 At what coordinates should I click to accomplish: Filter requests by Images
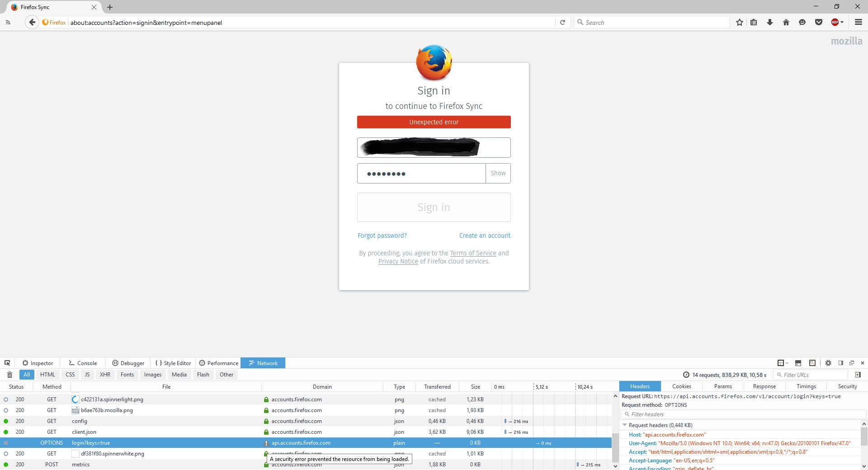tap(153, 375)
